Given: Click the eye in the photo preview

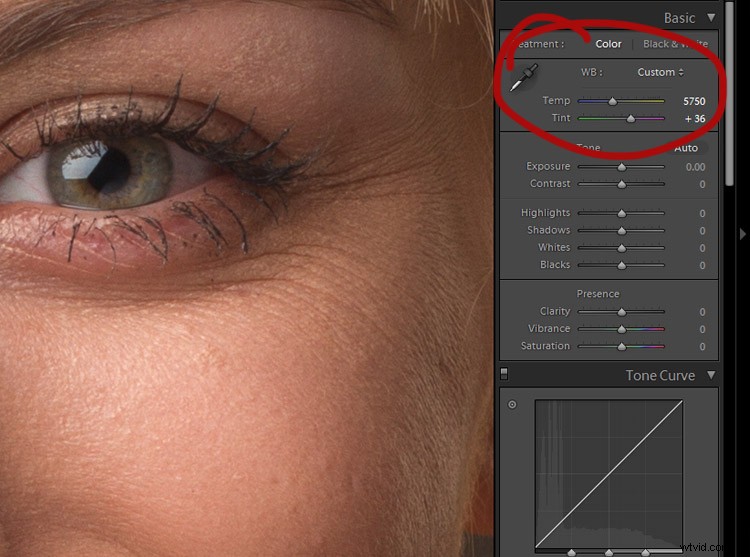Looking at the screenshot, I should click(x=109, y=172).
